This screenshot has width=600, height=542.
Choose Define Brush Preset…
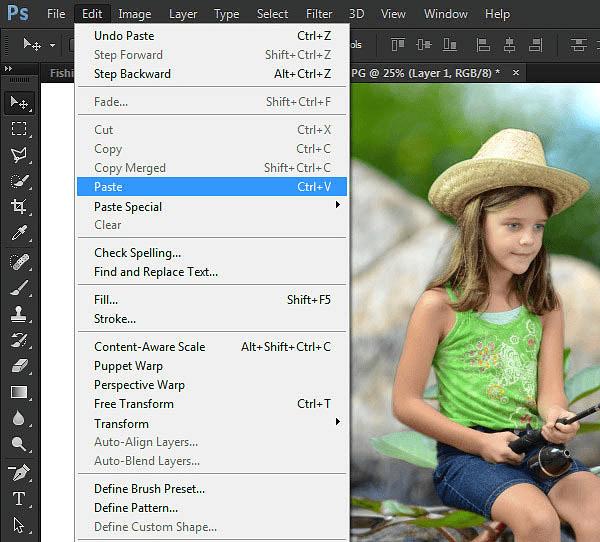click(x=212, y=489)
